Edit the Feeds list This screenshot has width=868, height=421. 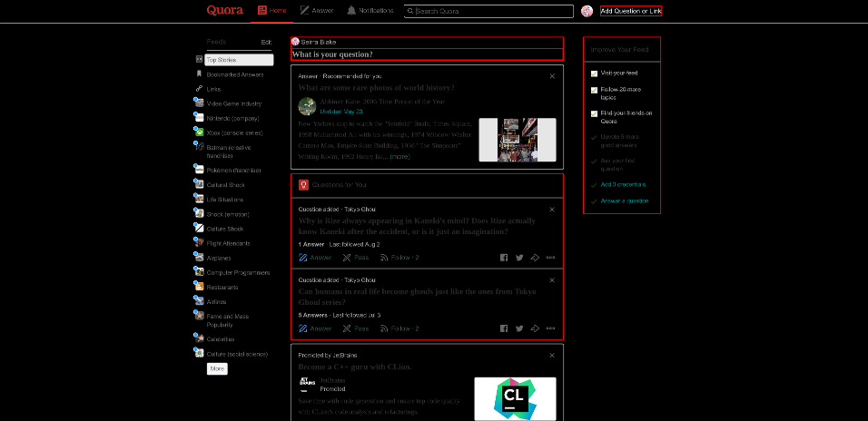point(266,42)
